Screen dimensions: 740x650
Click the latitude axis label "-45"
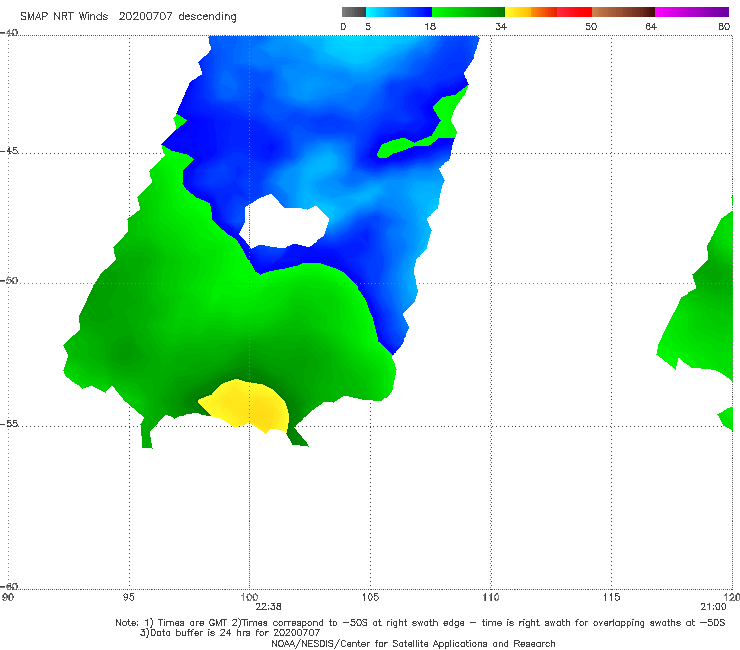click(x=9, y=151)
